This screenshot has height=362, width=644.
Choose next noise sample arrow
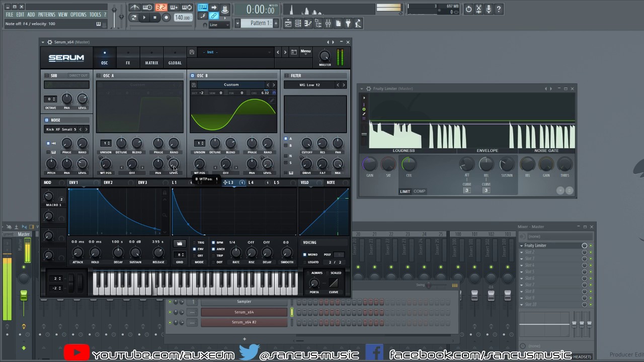click(87, 129)
